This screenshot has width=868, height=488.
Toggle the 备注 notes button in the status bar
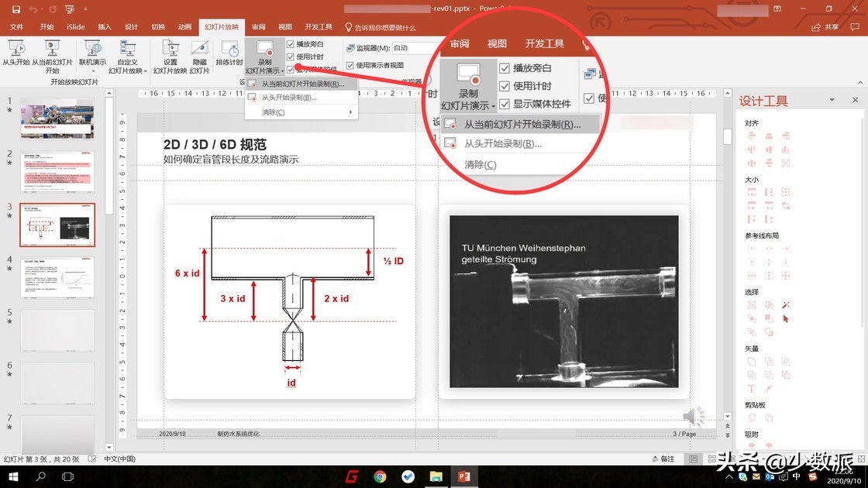[663, 459]
